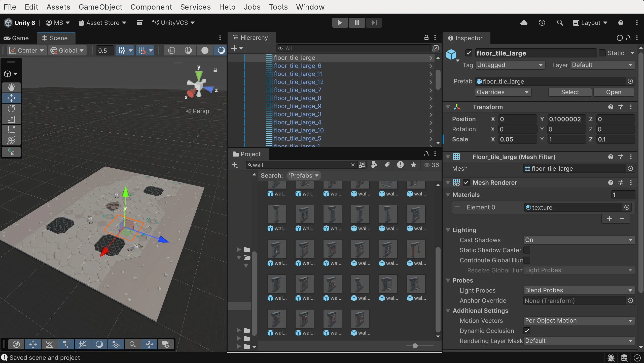Switch to the Game tab
The width and height of the screenshot is (644, 363).
tap(17, 38)
